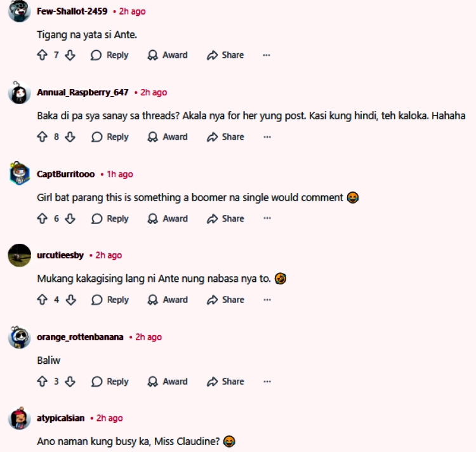Reply to Few-Shallot-2459's comment
Viewport: 476px width, 452px height.
(x=110, y=55)
